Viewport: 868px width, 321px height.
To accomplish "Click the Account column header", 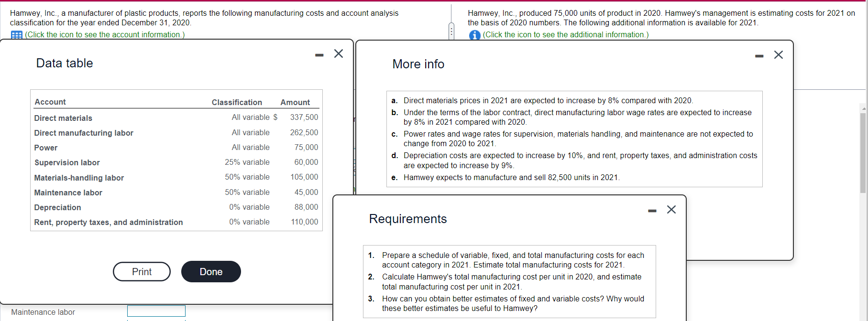I will point(50,102).
